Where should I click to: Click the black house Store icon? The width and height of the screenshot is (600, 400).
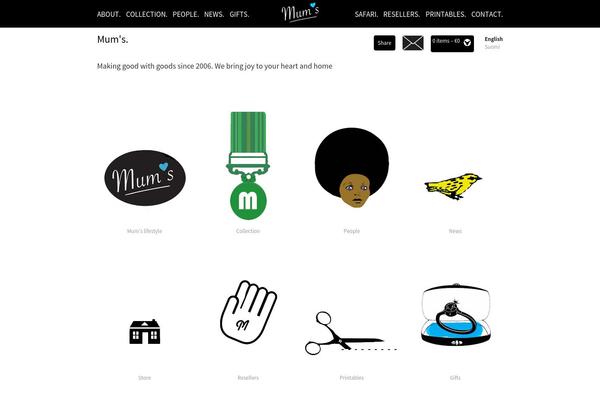click(x=145, y=331)
